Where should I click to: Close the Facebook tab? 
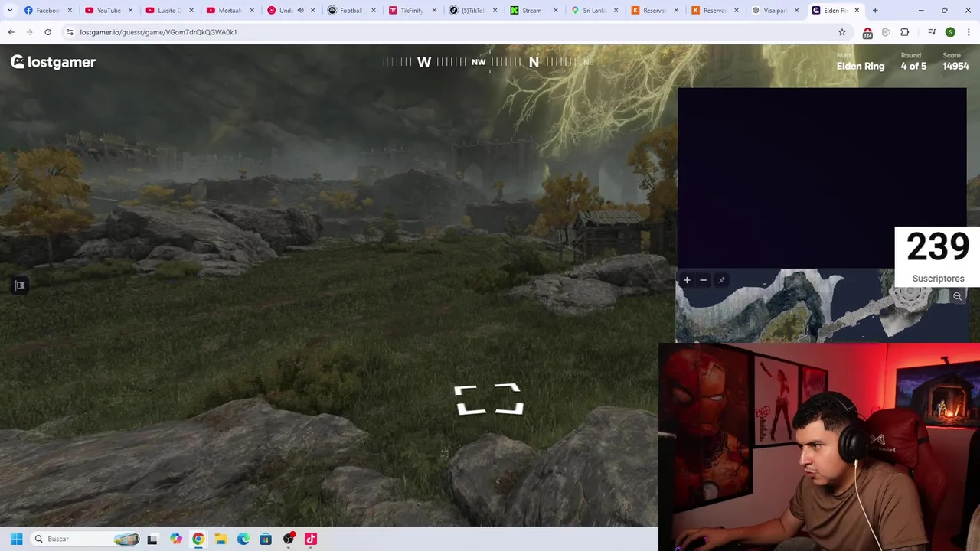click(x=69, y=10)
